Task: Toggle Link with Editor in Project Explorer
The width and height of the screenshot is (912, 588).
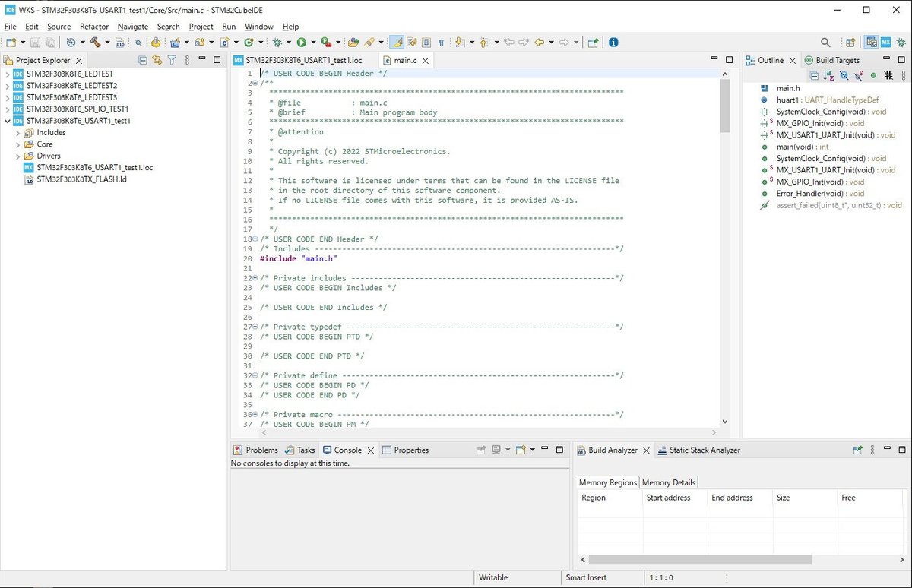Action: (x=157, y=60)
